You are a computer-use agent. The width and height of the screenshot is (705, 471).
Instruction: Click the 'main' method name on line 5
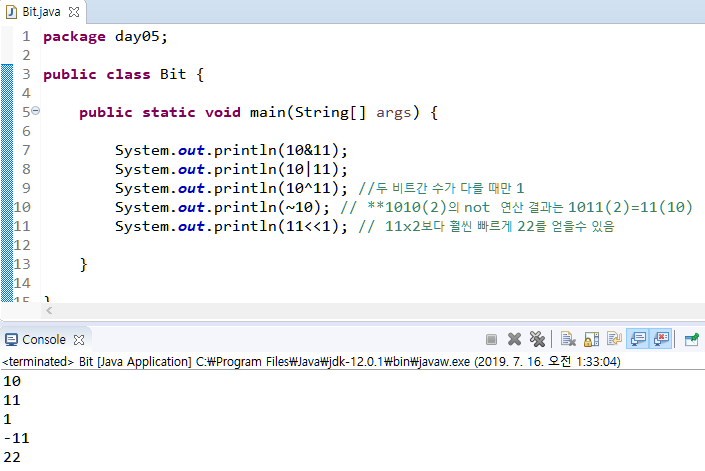(x=268, y=111)
